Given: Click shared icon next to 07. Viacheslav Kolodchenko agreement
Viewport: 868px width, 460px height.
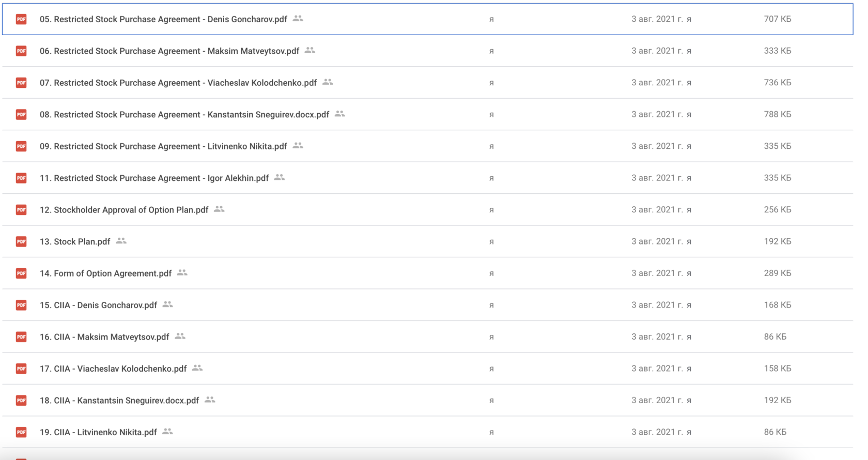Looking at the screenshot, I should [x=328, y=82].
